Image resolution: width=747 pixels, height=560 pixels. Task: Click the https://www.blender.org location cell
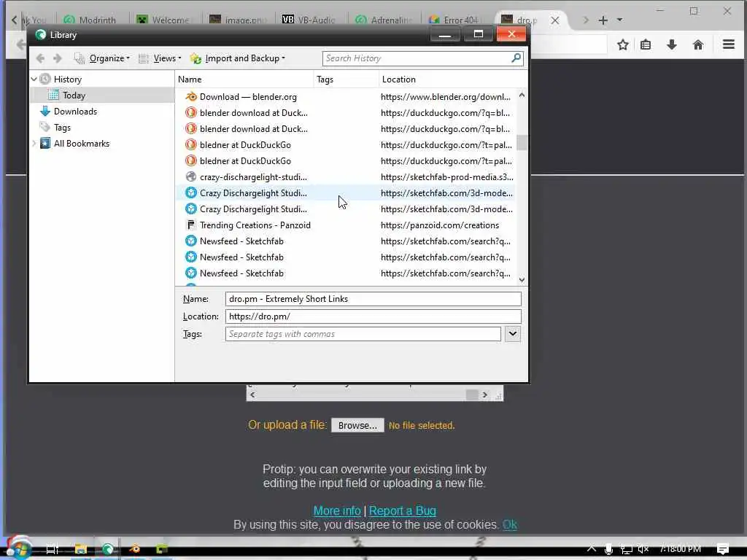[x=446, y=97]
